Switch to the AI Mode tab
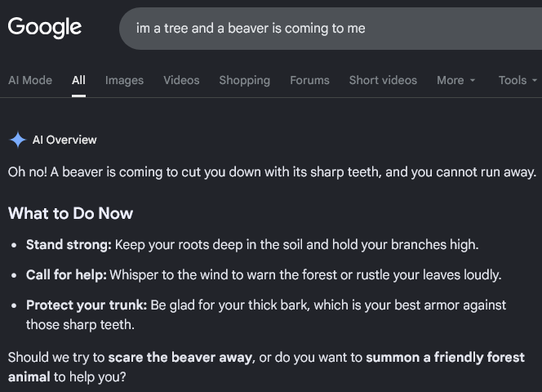 click(x=30, y=80)
